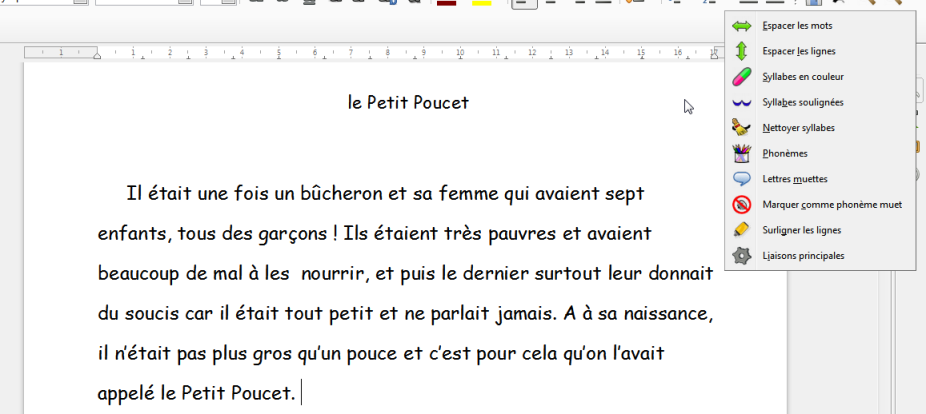926x414 pixels.
Task: Click the horizontal ruler at the 10 mark
Action: coord(459,52)
